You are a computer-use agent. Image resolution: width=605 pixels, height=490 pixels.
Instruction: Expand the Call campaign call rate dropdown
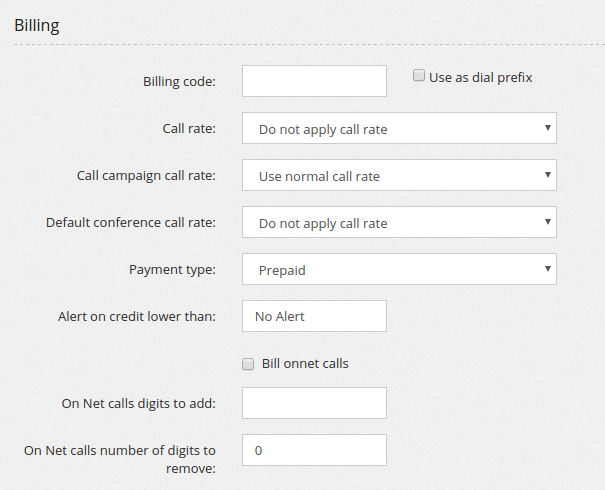[399, 176]
